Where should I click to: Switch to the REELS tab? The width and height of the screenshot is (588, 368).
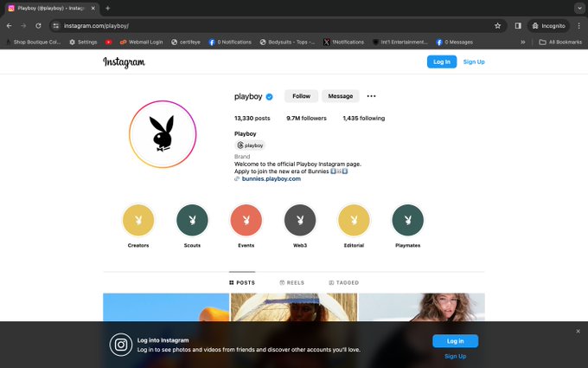(x=292, y=283)
